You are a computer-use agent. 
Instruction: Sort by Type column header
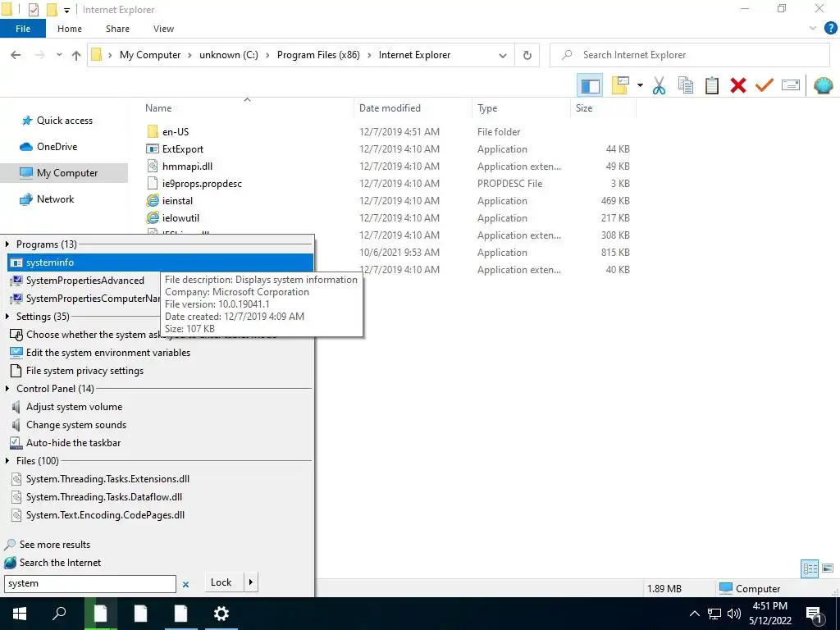point(487,108)
